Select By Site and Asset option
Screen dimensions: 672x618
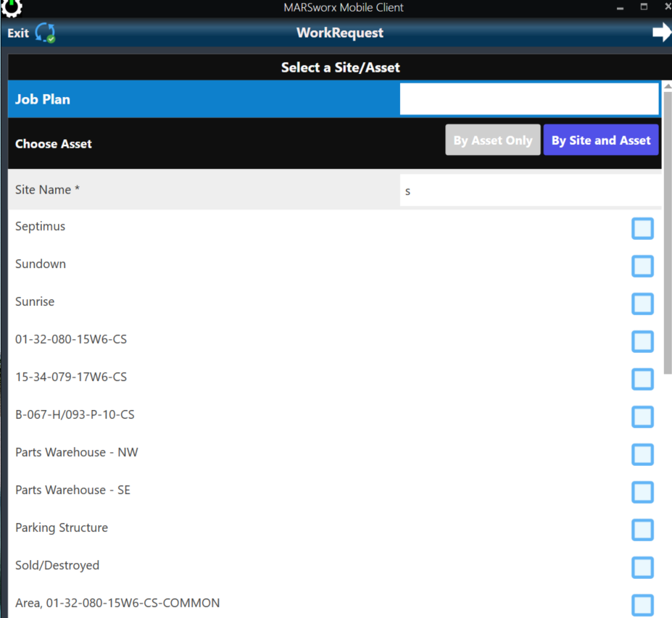[x=601, y=140]
